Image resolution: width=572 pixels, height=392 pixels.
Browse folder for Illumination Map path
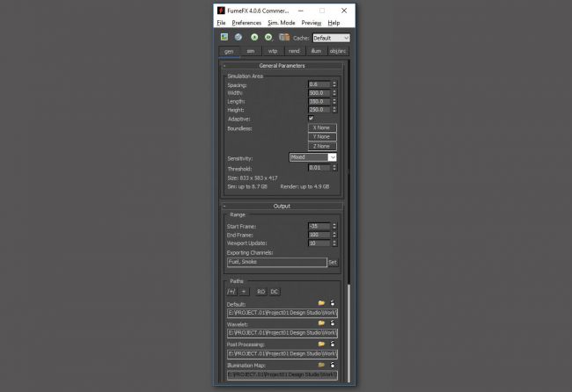click(321, 365)
